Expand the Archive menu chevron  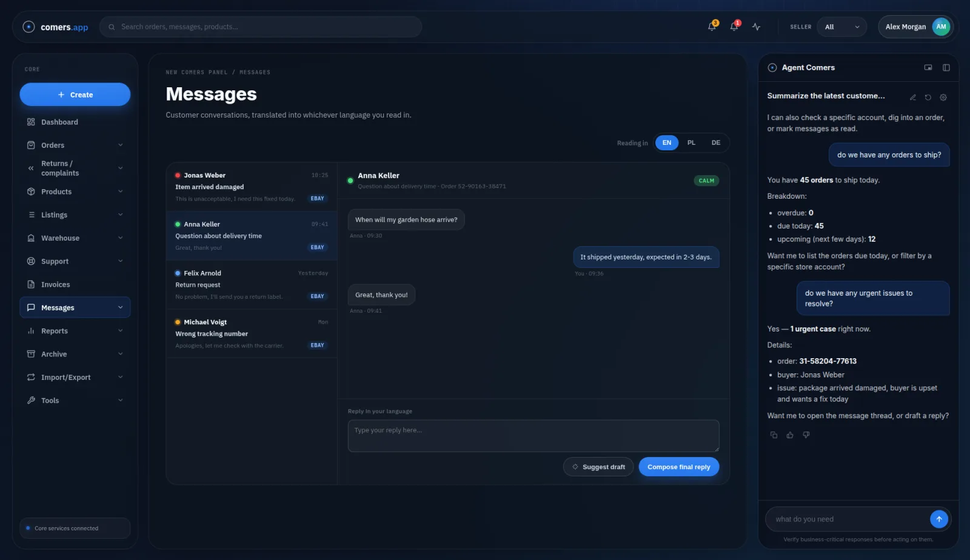coord(120,354)
